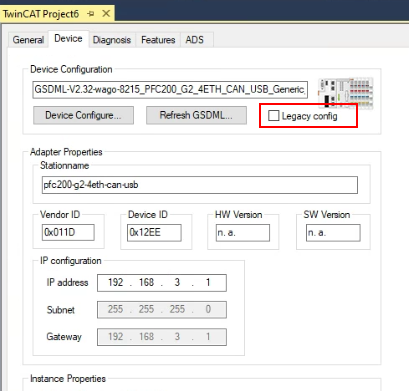Click the Stationname input field

coord(200,185)
